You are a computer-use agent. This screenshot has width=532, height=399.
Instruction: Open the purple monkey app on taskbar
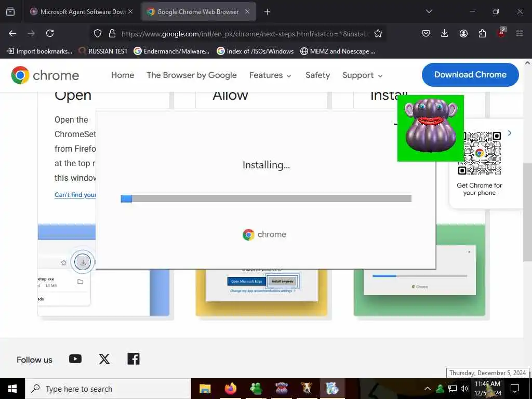tap(281, 389)
